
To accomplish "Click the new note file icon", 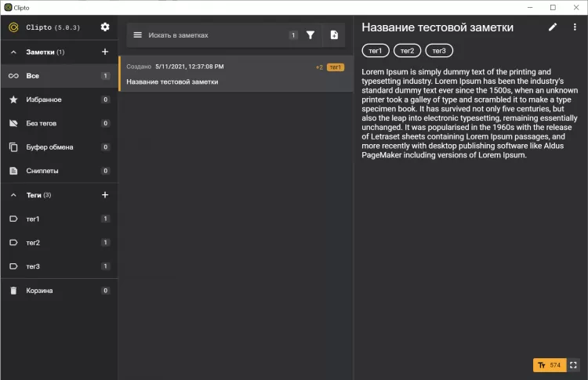I will tap(334, 35).
